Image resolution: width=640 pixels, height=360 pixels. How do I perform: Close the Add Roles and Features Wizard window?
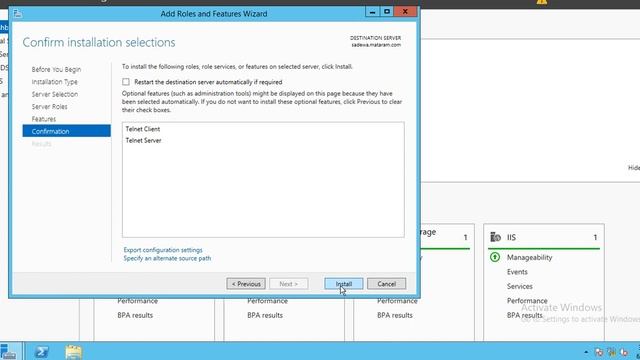click(405, 11)
